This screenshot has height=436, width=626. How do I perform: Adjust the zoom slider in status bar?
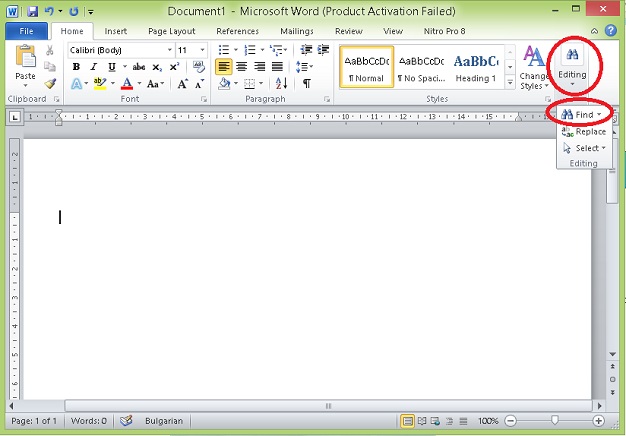(x=555, y=421)
